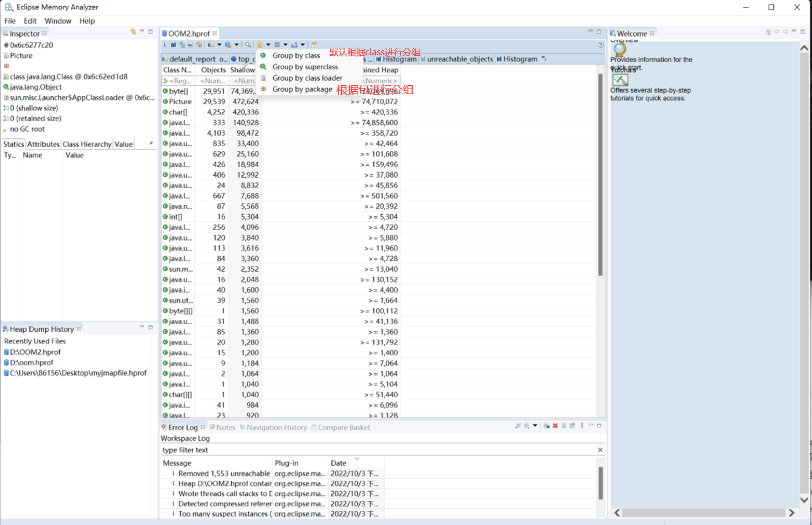Click the Welcome panel scroll-down arrow
The width and height of the screenshot is (812, 525).
[804, 500]
